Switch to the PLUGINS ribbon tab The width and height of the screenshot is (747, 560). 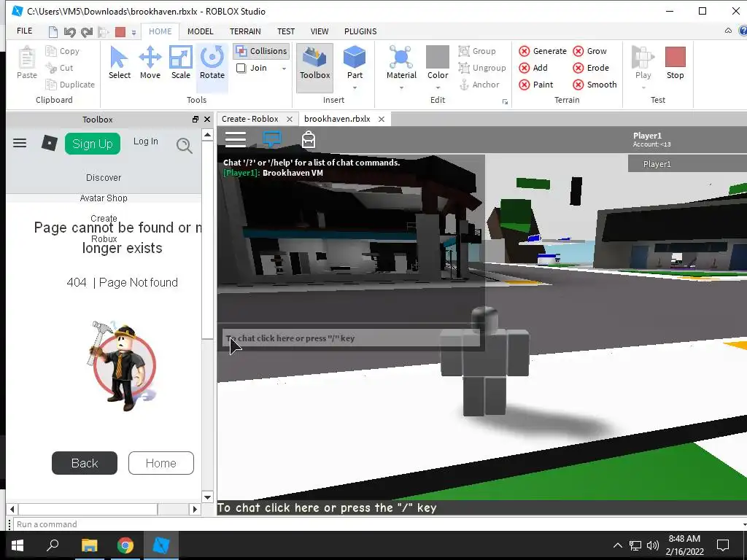tap(360, 31)
